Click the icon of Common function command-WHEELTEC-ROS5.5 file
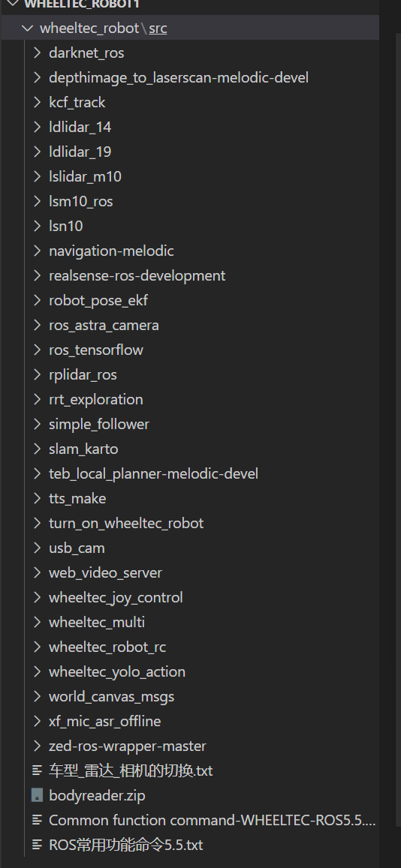 [x=37, y=820]
